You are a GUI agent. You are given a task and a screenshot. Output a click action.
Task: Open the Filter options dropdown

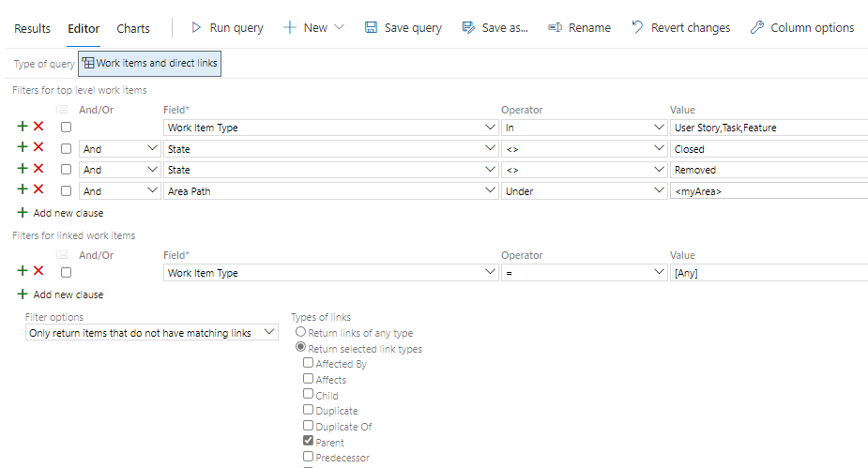click(x=152, y=332)
